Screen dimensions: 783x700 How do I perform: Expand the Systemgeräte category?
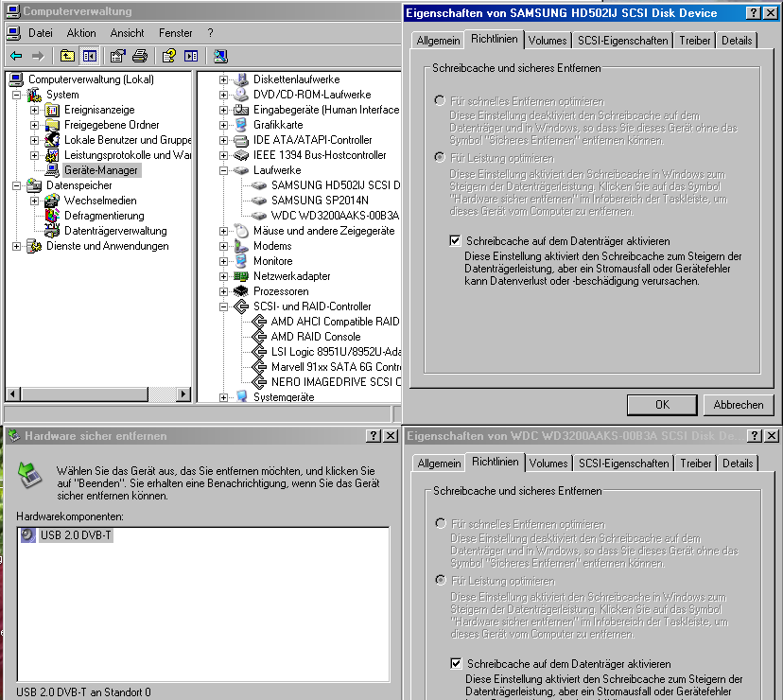(x=224, y=397)
